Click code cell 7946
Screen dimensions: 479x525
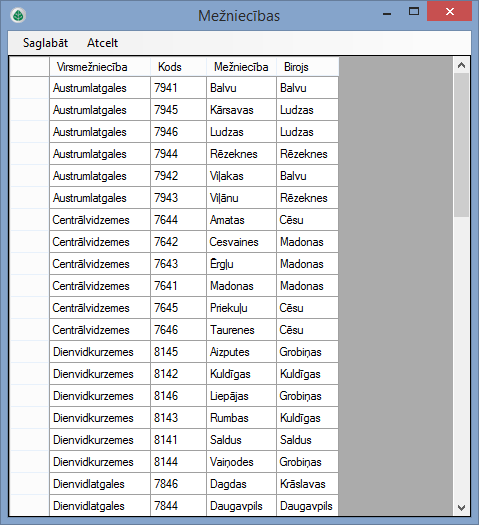(178, 132)
